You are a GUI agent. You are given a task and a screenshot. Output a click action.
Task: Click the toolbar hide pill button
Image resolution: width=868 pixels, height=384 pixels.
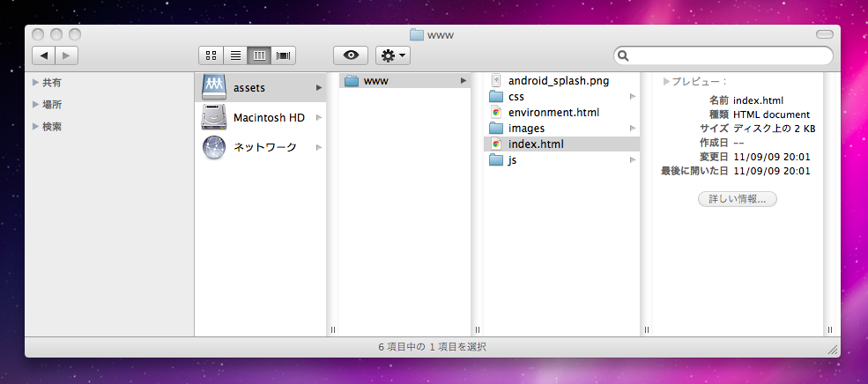click(824, 34)
